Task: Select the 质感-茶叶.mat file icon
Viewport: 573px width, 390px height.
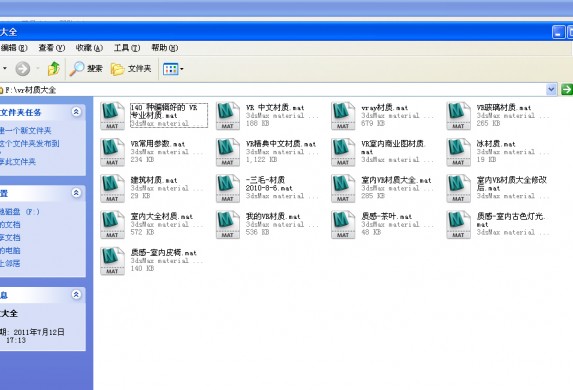Action: (343, 224)
